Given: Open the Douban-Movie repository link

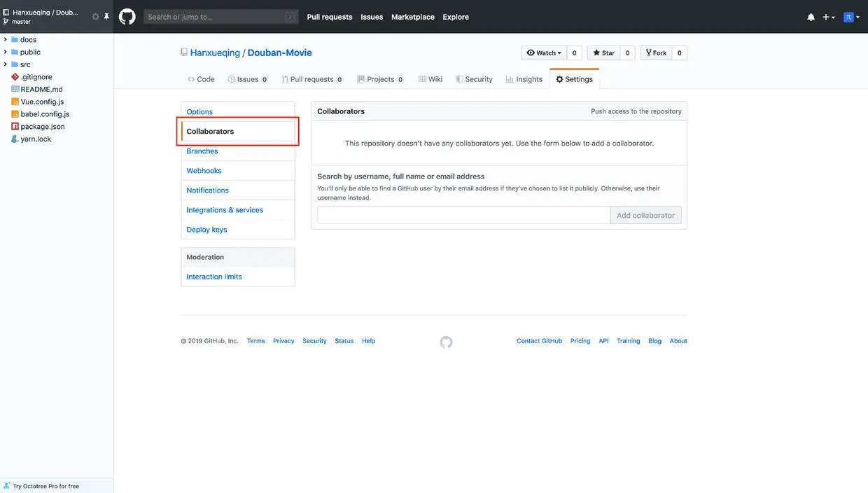Looking at the screenshot, I should 280,53.
